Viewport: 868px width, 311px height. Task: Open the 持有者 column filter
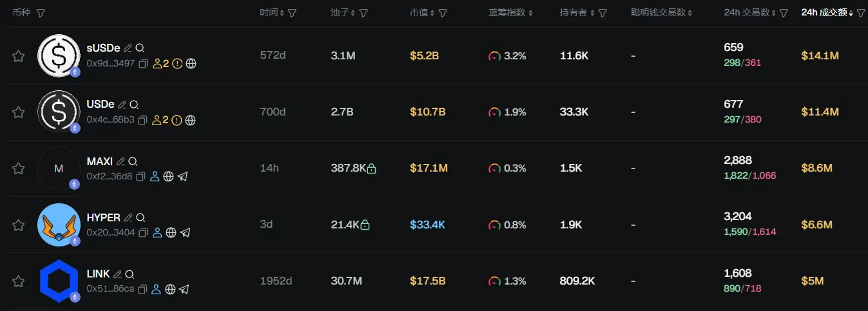point(603,13)
